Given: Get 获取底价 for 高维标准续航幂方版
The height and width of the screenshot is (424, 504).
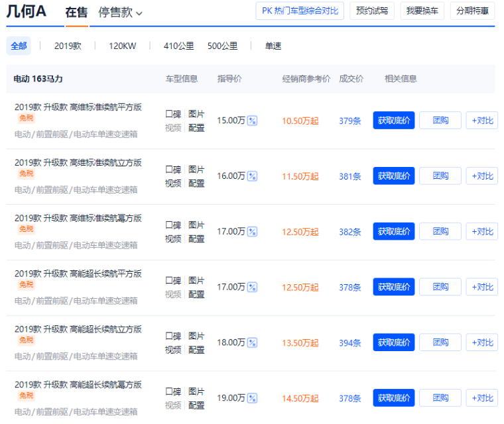Looking at the screenshot, I should point(394,232).
